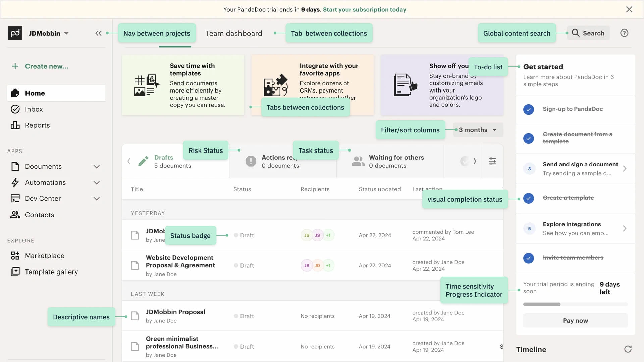Click the +1 recipient badge commented by Tom Lee

pos(328,235)
